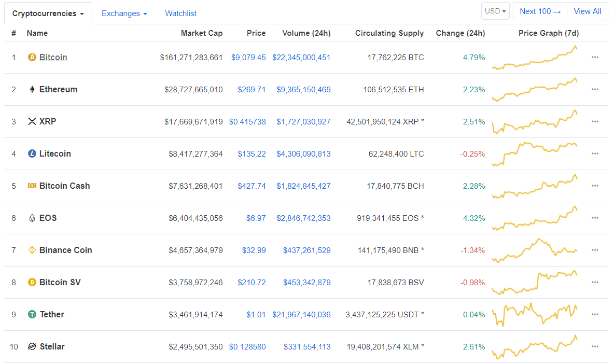Viewport: 614px width, 364px height.
Task: Click the Ethereum diamond logo icon
Action: (32, 90)
